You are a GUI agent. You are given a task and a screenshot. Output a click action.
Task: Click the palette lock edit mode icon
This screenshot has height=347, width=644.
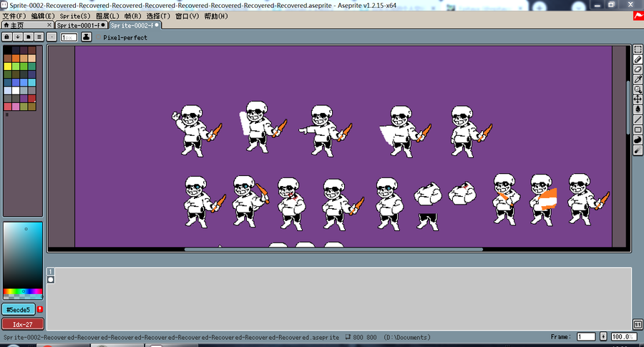pos(7,37)
